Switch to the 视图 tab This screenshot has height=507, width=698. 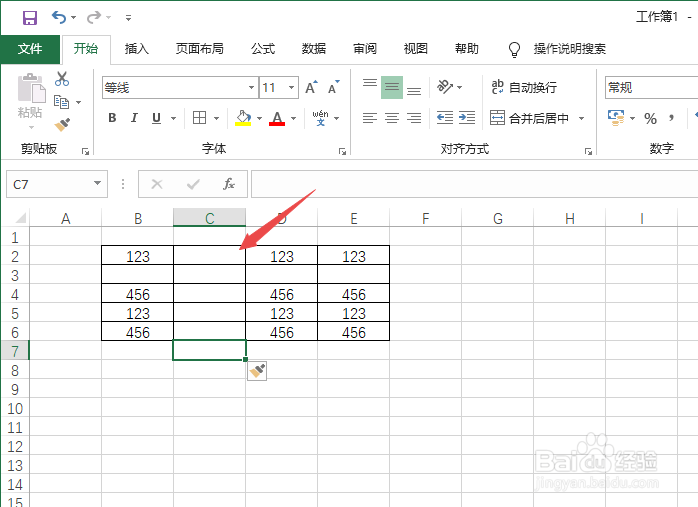click(416, 49)
